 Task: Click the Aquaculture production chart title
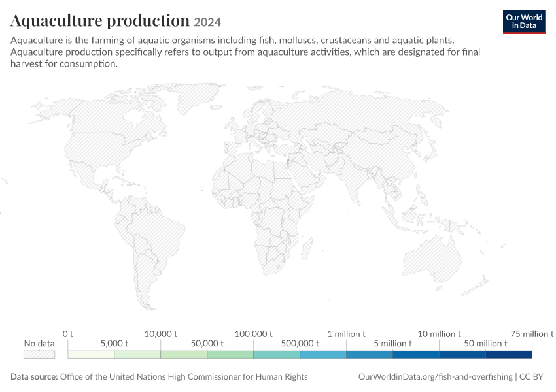click(100, 20)
